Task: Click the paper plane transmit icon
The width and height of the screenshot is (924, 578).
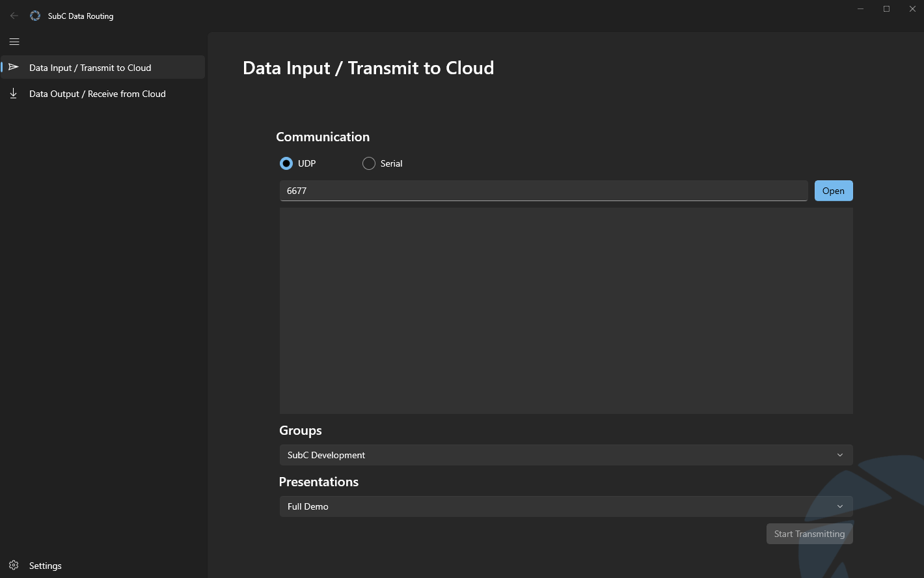Action: 14,68
